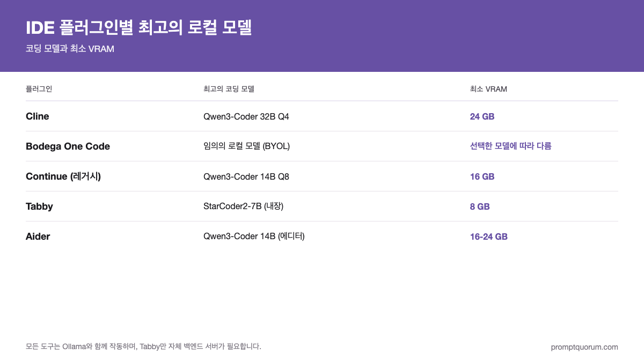This screenshot has height=362, width=644.
Task: Click the 'Qwen3-Coder 32B Q4' cell
Action: pyautogui.click(x=246, y=116)
